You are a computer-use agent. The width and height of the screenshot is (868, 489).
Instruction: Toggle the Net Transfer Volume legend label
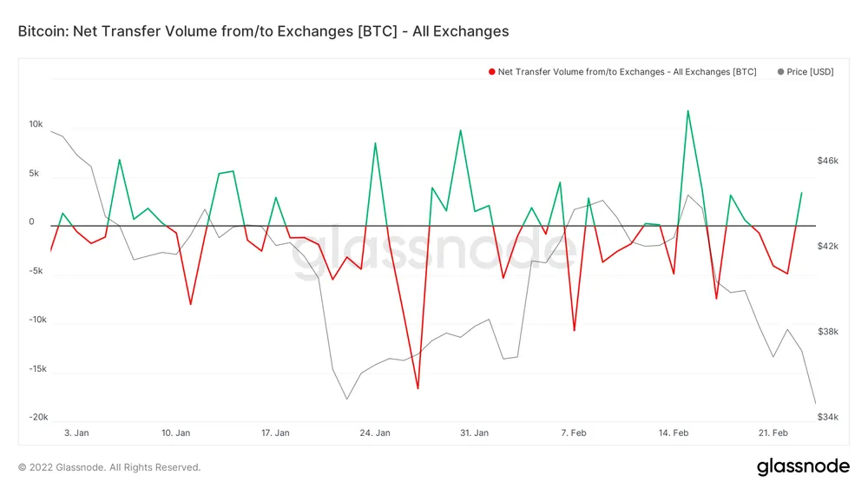(627, 72)
